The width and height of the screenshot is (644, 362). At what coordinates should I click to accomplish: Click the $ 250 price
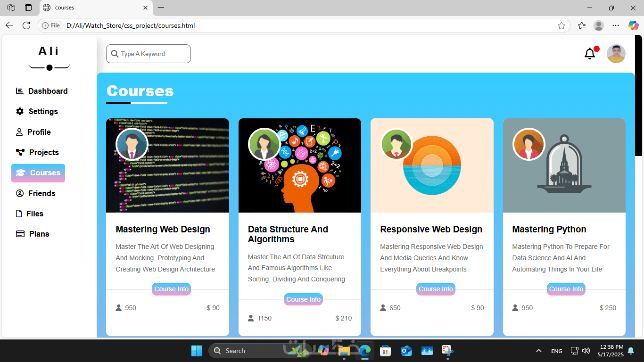pyautogui.click(x=608, y=308)
